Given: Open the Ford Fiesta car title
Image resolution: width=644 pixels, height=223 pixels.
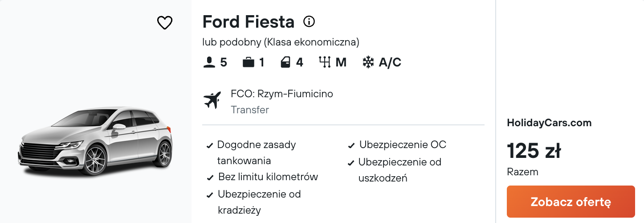Looking at the screenshot, I should tap(249, 21).
